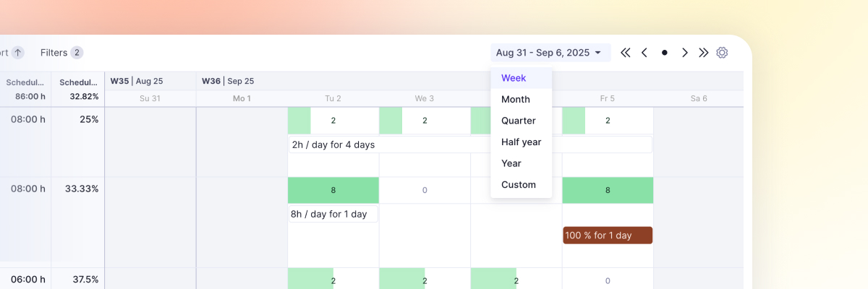Click the green 8-hour cell on Friday
The width and height of the screenshot is (868, 289).
608,191
